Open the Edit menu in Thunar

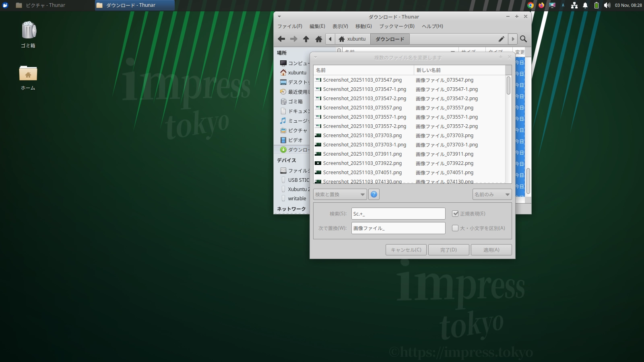tap(317, 26)
